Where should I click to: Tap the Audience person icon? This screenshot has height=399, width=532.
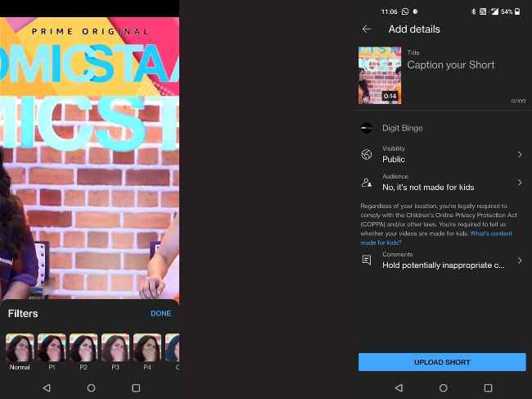click(367, 183)
